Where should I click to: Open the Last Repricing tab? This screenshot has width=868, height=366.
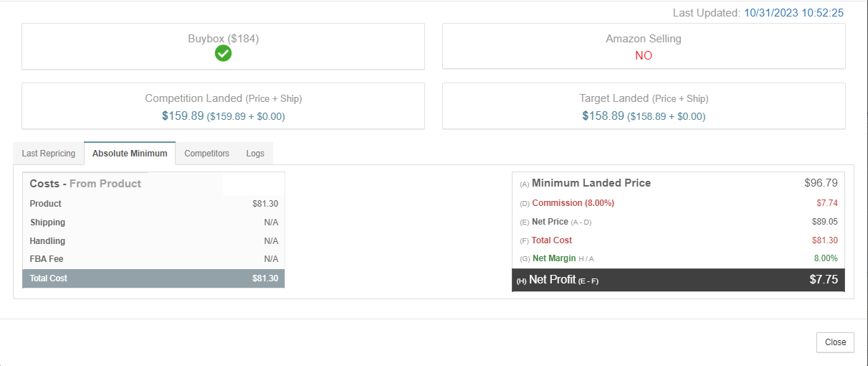point(49,154)
